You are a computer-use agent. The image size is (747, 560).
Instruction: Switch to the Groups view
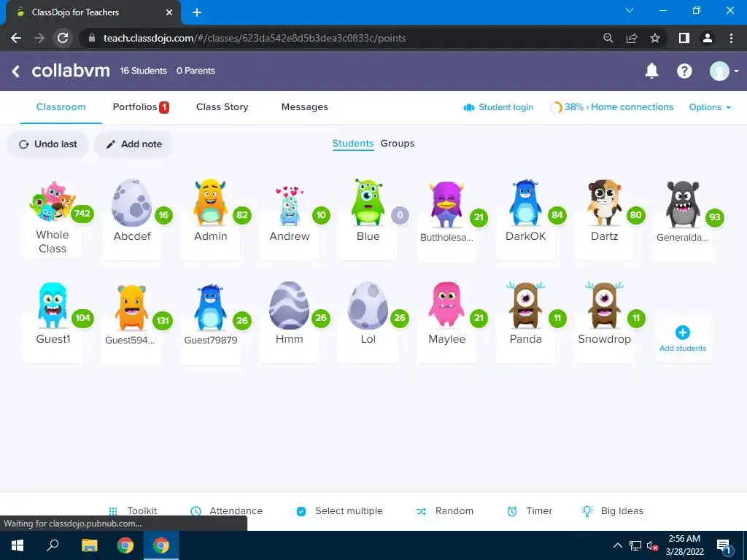(x=398, y=144)
